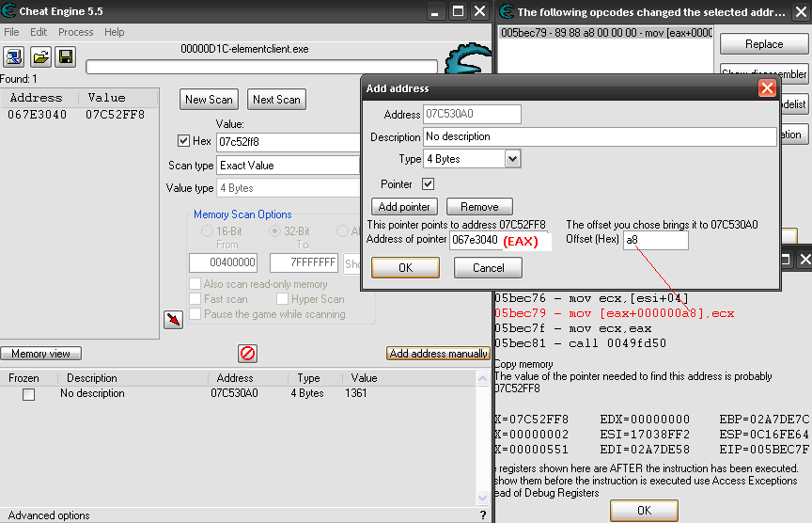Open the Type dropdown in Add address

tap(512, 159)
